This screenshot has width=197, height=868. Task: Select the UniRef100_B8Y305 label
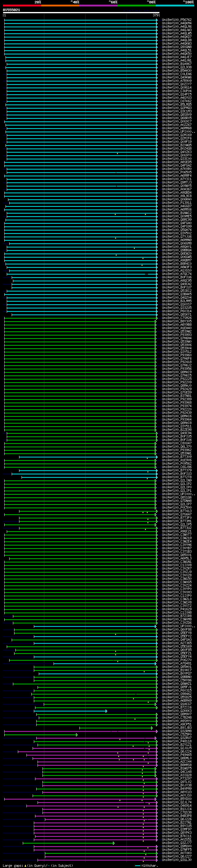click(x=177, y=321)
